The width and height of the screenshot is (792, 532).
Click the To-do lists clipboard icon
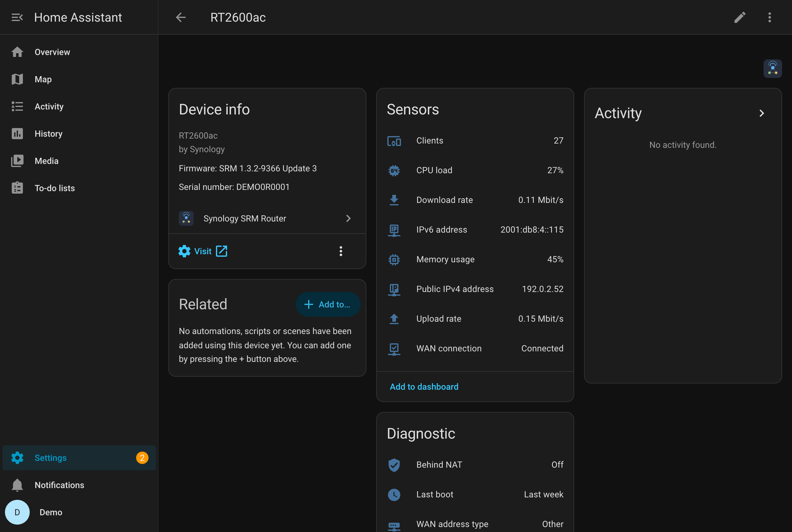17,188
